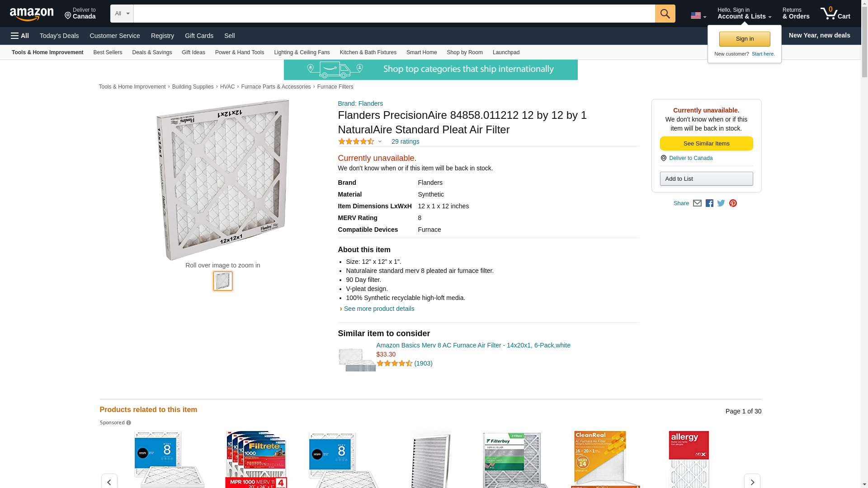This screenshot has width=868, height=488.
Task: Click the See Similar Items button
Action: click(706, 144)
